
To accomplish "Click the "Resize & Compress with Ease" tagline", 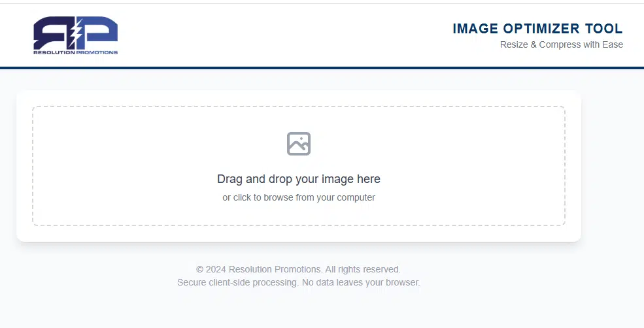I will (x=561, y=45).
